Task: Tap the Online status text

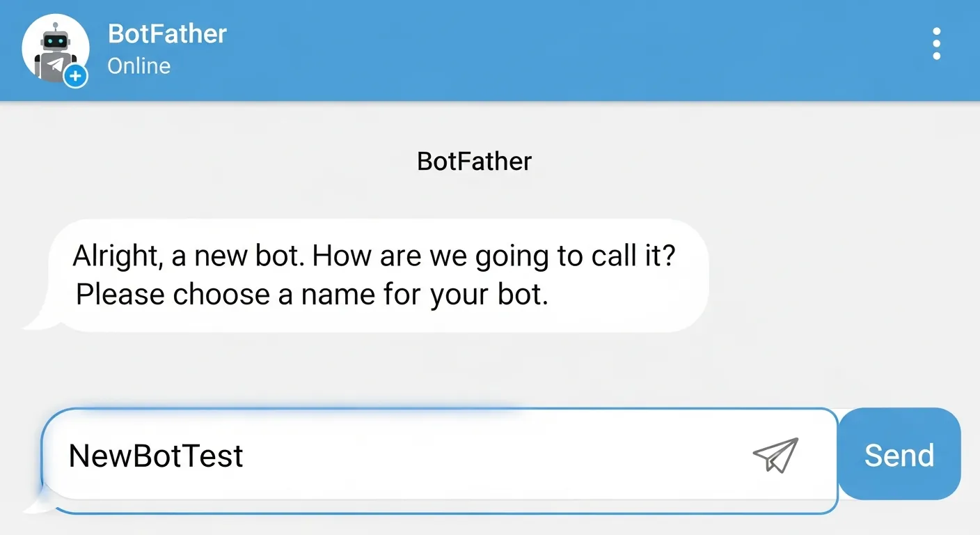Action: tap(139, 65)
